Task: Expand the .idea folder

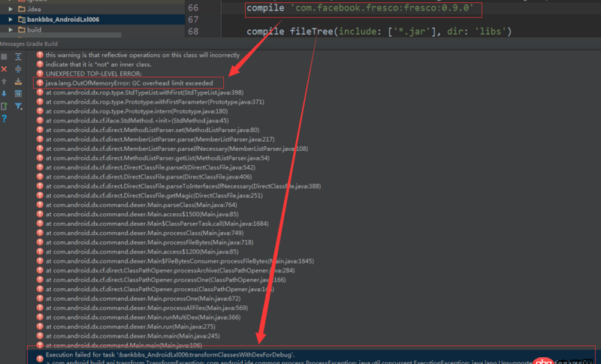Action: click(11, 9)
